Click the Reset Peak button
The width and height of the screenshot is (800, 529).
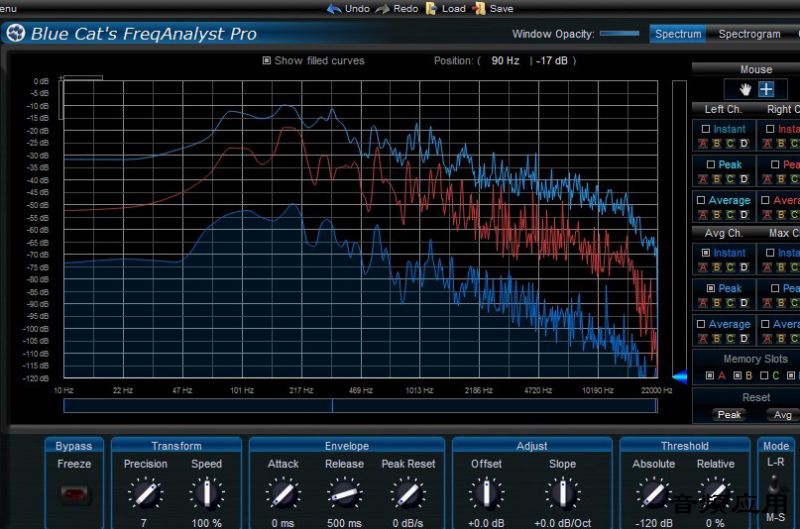pyautogui.click(x=729, y=415)
